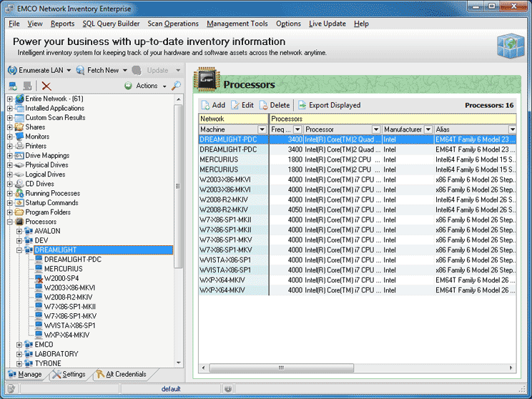Image resolution: width=532 pixels, height=399 pixels.
Task: Expand the Installed Applications tree node
Action: tap(10, 108)
